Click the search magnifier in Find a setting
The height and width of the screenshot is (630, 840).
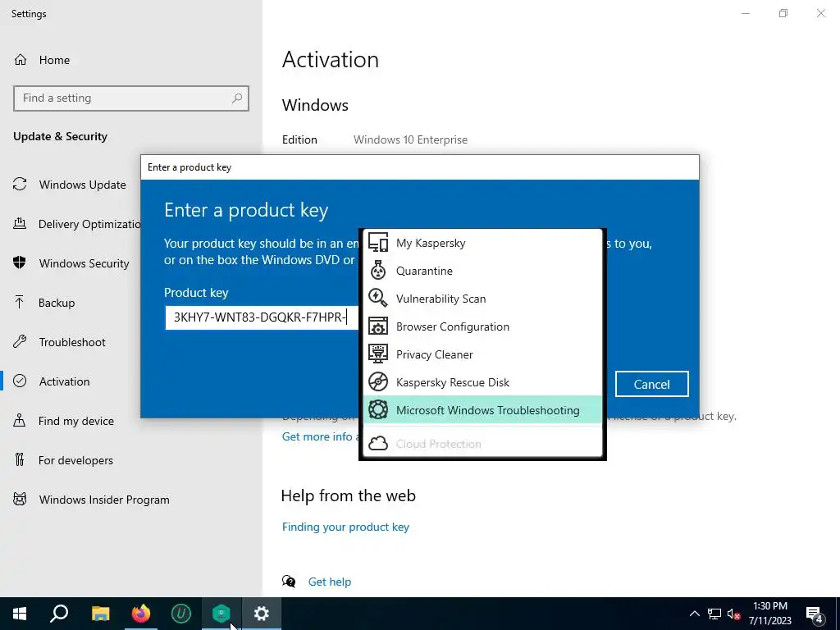237,98
